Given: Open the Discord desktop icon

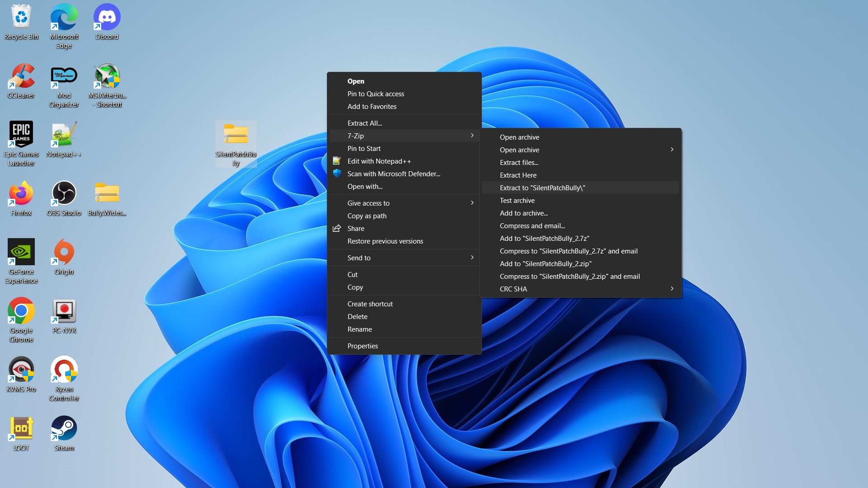Looking at the screenshot, I should click(x=107, y=18).
